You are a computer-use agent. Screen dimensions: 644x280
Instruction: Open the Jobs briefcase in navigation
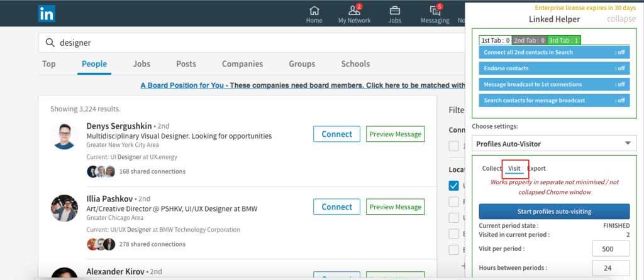(x=395, y=14)
